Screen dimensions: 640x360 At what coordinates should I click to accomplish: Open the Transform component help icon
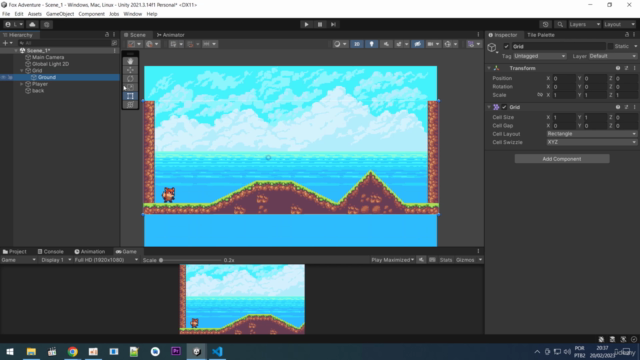point(618,68)
